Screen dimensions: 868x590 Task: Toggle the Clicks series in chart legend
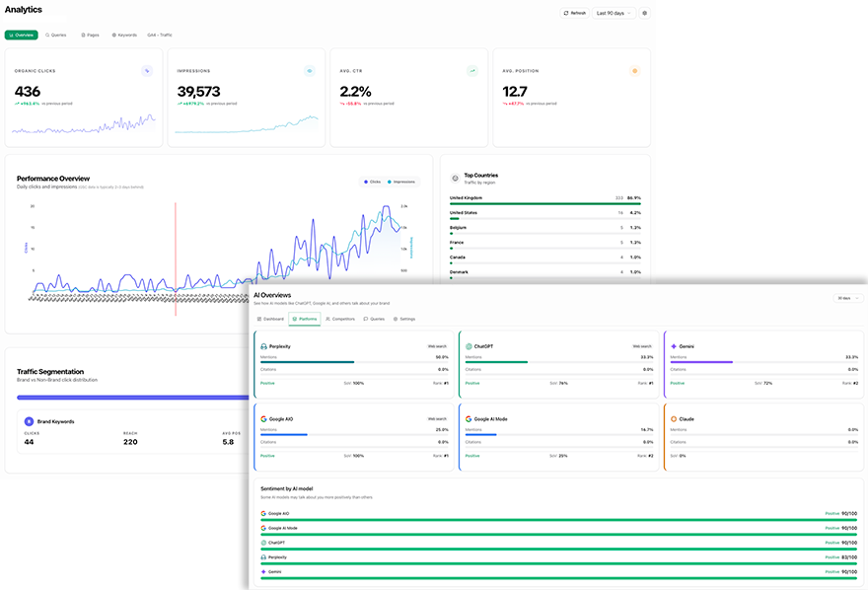click(x=372, y=182)
